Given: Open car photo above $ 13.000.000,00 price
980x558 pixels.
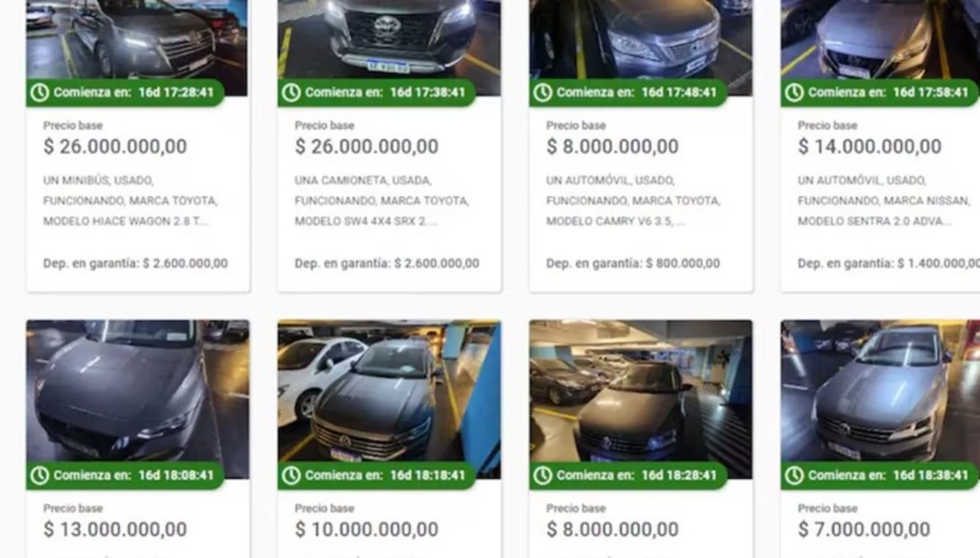Looking at the screenshot, I should point(137,399).
